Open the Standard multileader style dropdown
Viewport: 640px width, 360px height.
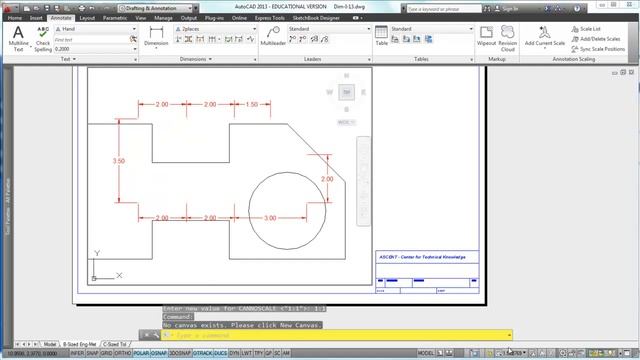pos(368,29)
